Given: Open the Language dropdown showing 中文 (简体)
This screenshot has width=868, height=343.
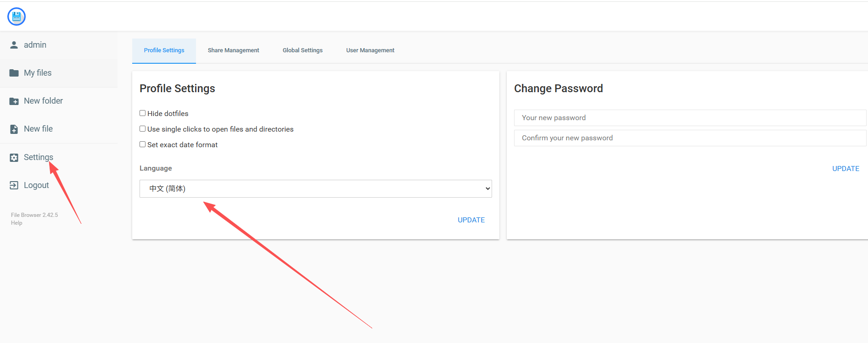Looking at the screenshot, I should pos(316,188).
